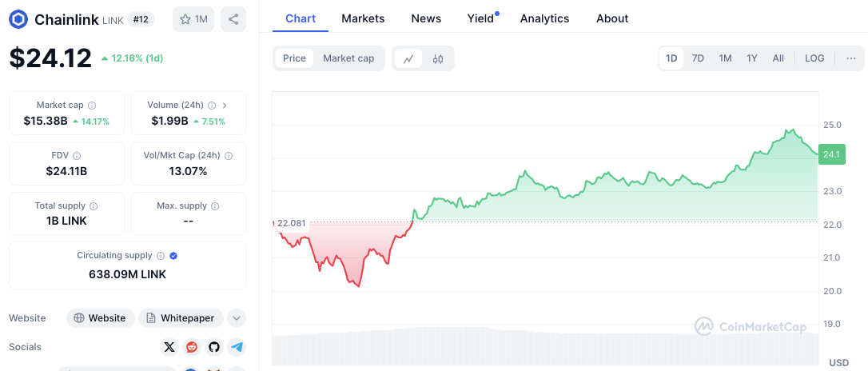Screen dimensions: 868x371
Task: Toggle chart to Price view
Action: click(x=294, y=58)
